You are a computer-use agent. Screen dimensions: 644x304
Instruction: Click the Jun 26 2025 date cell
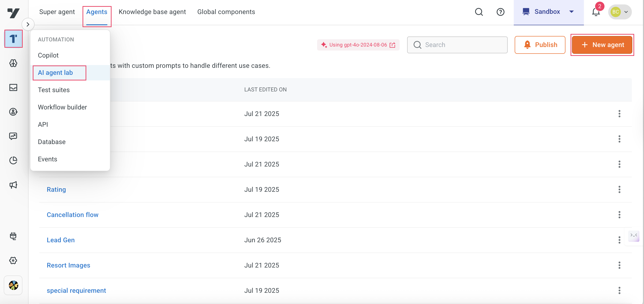[263, 240]
